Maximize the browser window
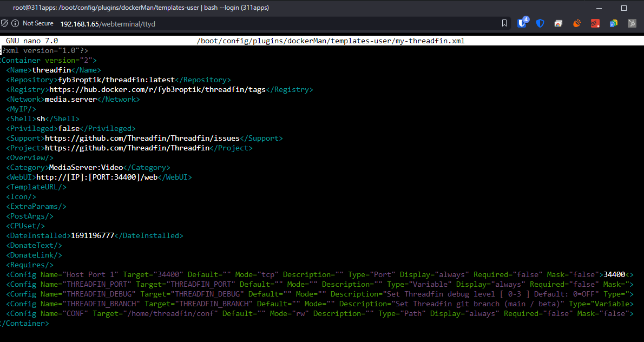The image size is (644, 342). tap(624, 8)
